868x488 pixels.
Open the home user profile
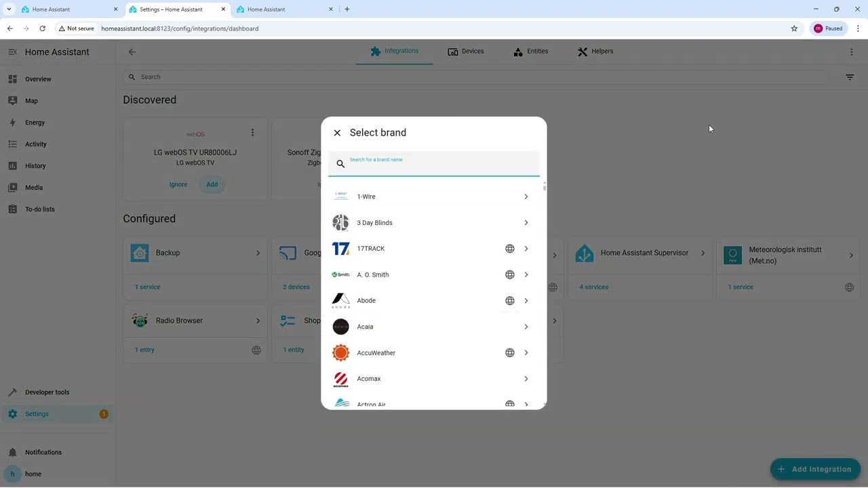click(x=58, y=474)
